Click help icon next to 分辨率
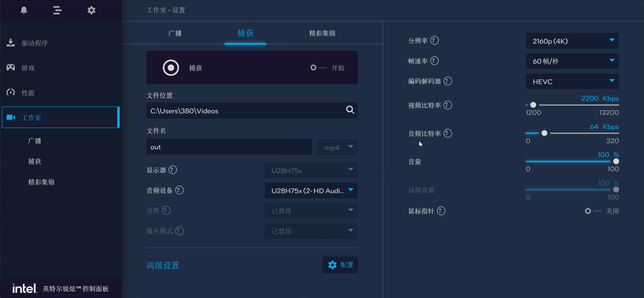Screen dimensions: 644x298 click(x=434, y=41)
